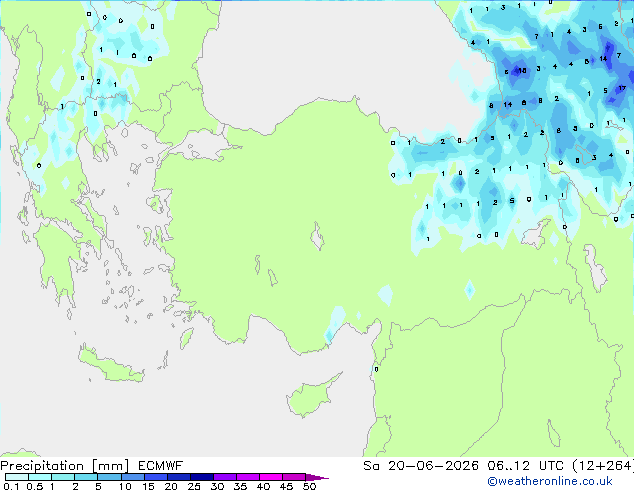Screen dimensions: 634x490
Task: Pick the legend swatch between 20 and 25
Action: click(179, 477)
